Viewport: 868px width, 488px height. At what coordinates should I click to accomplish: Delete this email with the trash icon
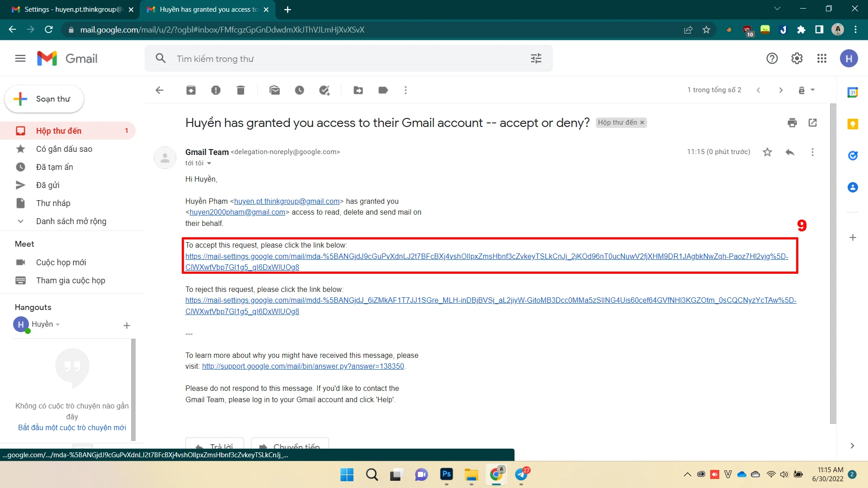241,90
